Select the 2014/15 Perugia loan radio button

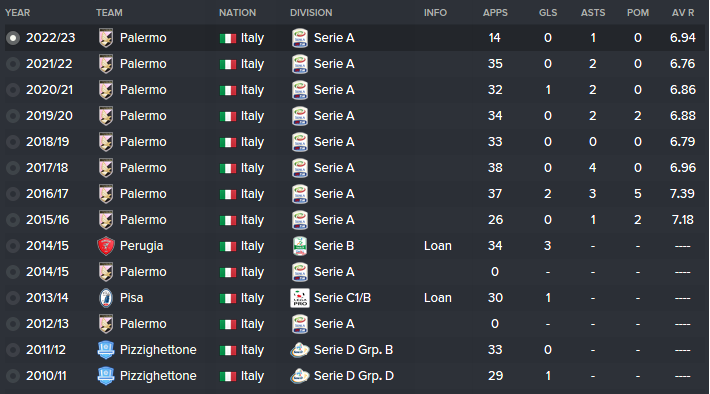13,246
